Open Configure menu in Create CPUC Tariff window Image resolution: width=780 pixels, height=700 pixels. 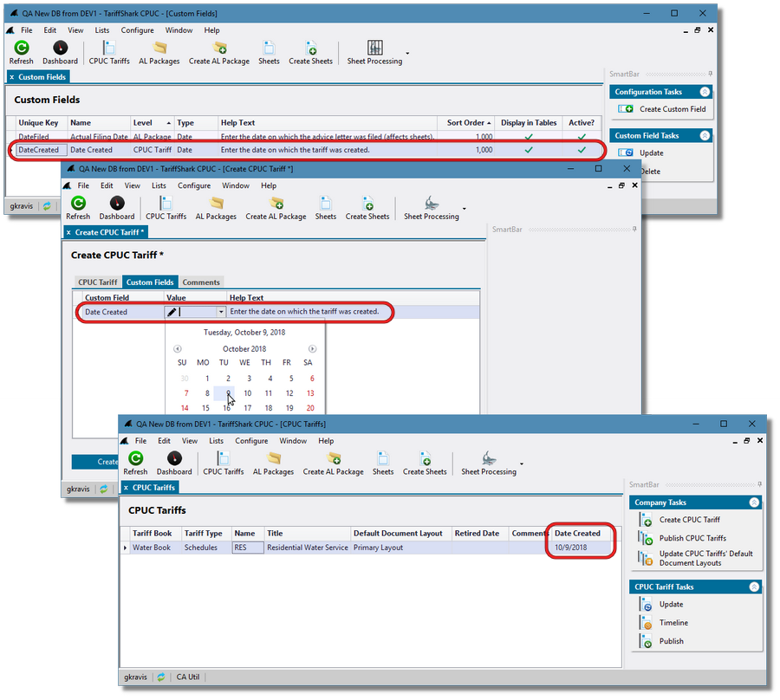pos(194,185)
